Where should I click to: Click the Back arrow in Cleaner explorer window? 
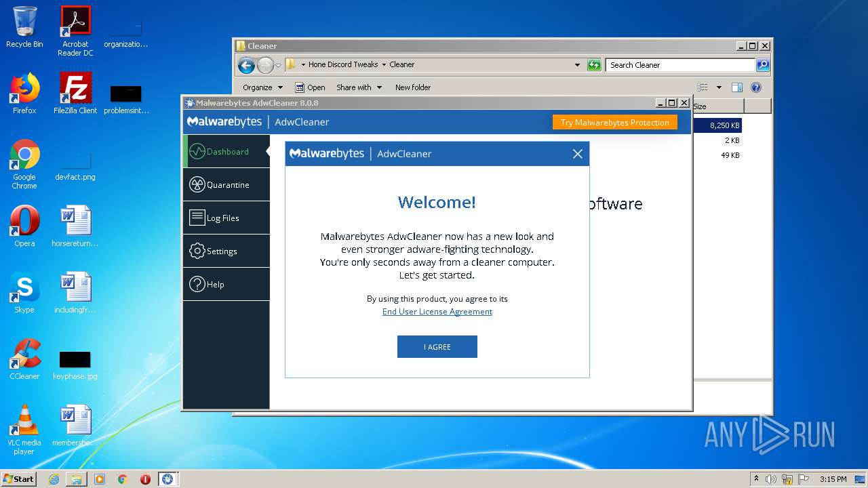[x=247, y=65]
